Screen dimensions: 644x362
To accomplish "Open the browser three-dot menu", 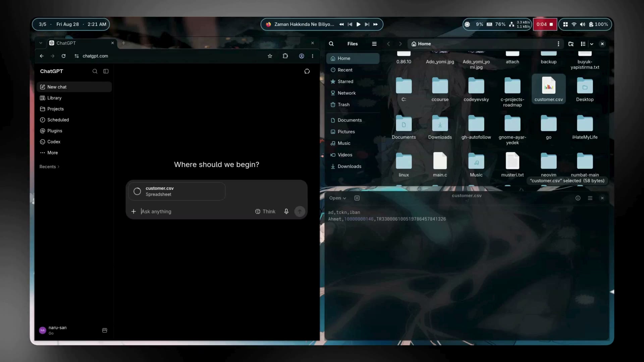I will [313, 56].
